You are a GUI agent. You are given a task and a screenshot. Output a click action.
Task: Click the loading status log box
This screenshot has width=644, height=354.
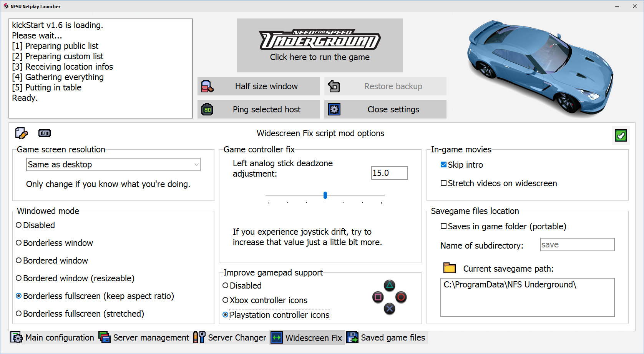click(101, 68)
